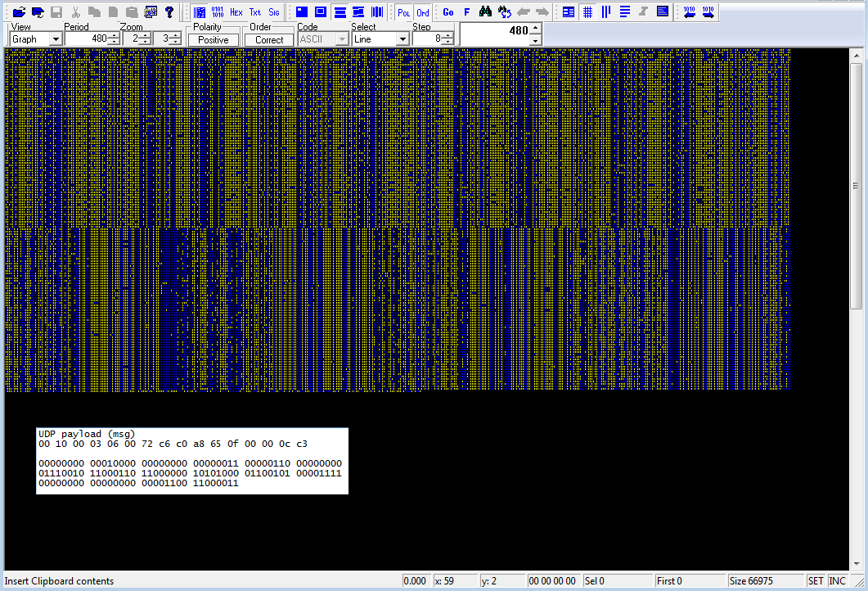Screen dimensions: 868x591
Task: Click the y: 2 status field
Action: coord(501,581)
